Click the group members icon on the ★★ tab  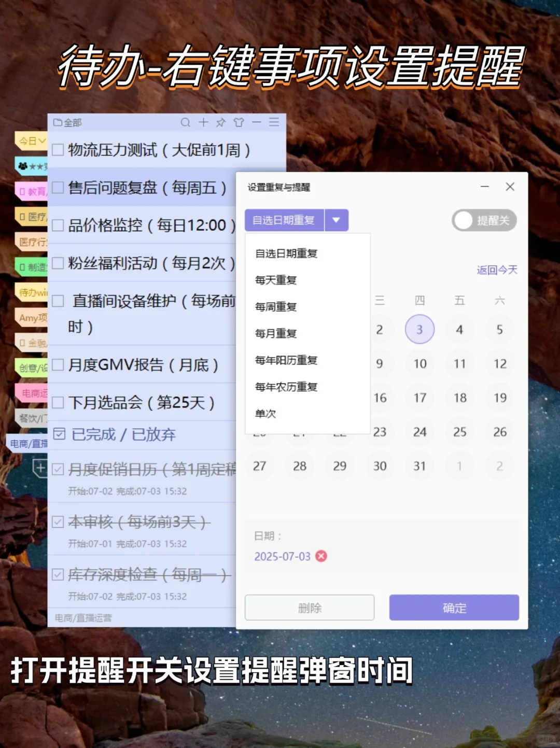tap(22, 165)
